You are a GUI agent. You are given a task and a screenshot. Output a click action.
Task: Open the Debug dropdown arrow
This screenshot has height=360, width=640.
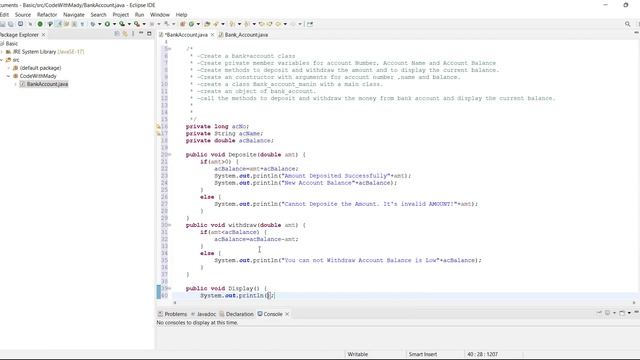[100, 24]
